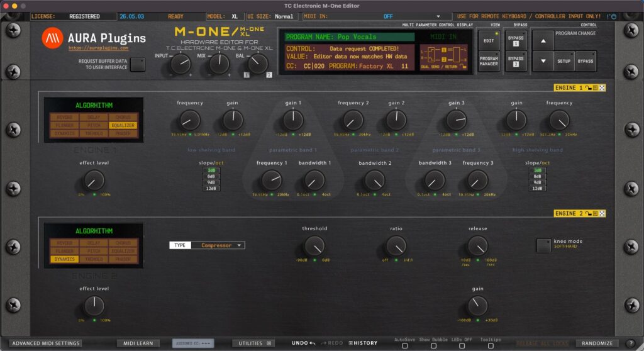
Task: Click the Engine 1 list icon
Action: click(595, 88)
